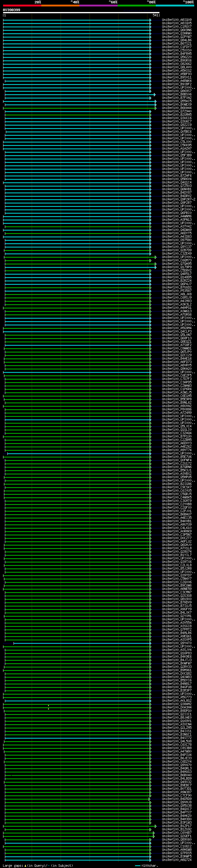Click label UniRef100_Q65JP0
The width and height of the screenshot is (197, 868).
(177, 352)
